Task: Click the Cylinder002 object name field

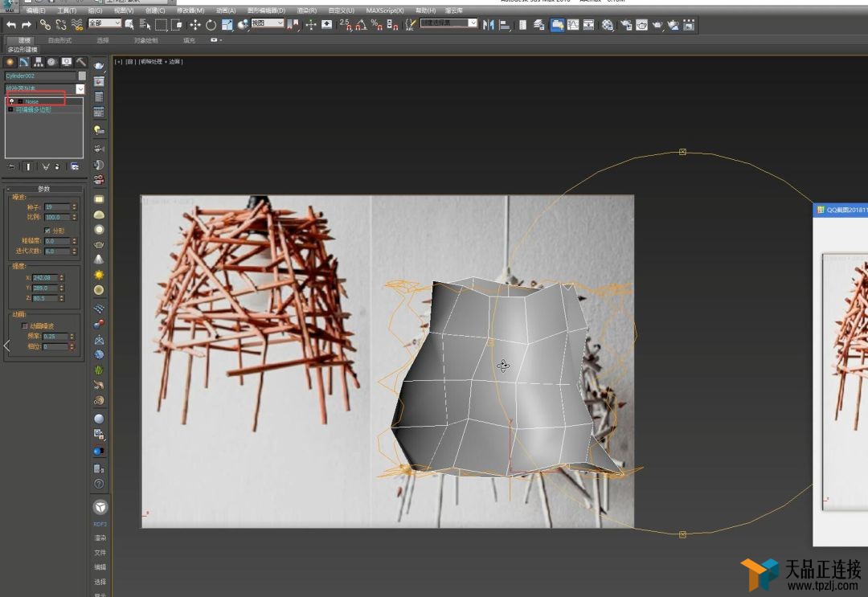Action: (40, 76)
